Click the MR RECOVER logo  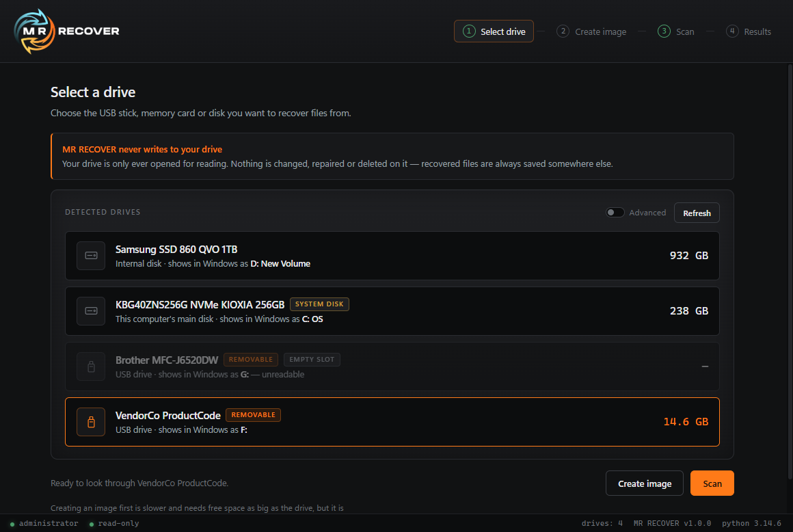point(67,31)
